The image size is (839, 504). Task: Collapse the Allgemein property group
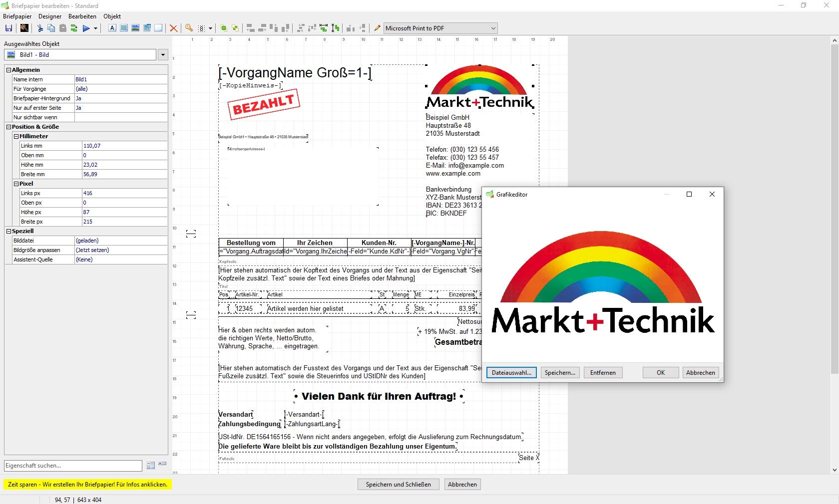[x=8, y=70]
